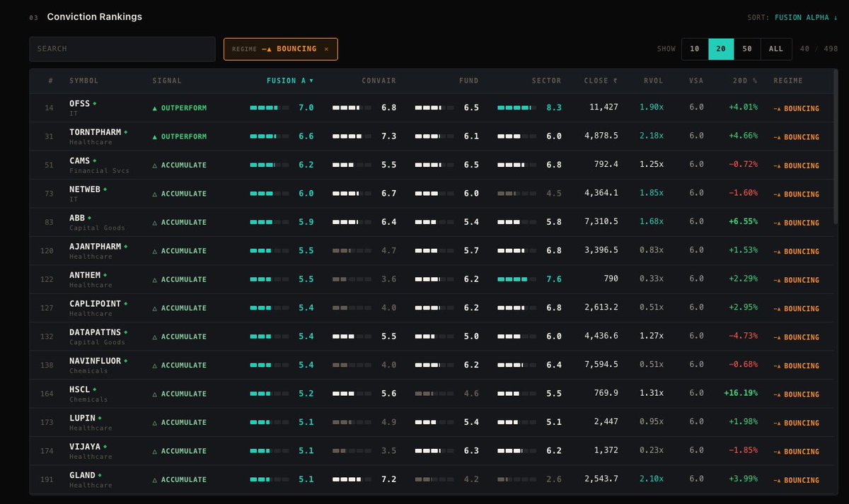Sort by the REGIME column header
Viewport: 849px width, 504px height.
tap(788, 81)
